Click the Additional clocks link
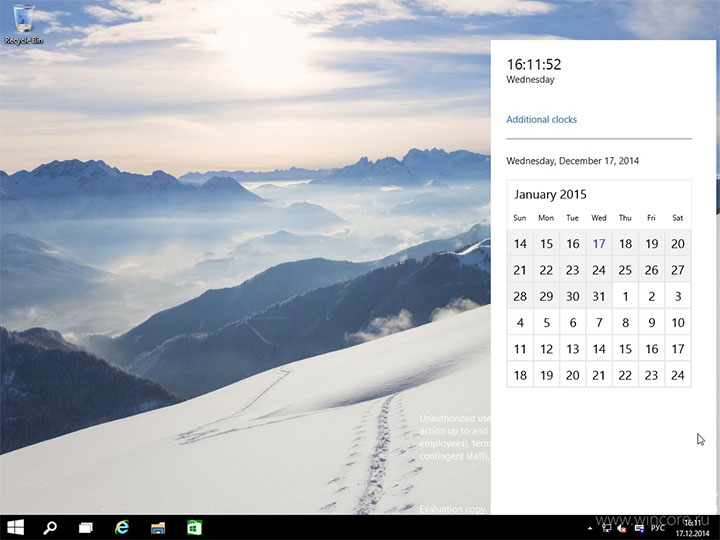Viewport: 720px width, 540px height. (x=541, y=120)
